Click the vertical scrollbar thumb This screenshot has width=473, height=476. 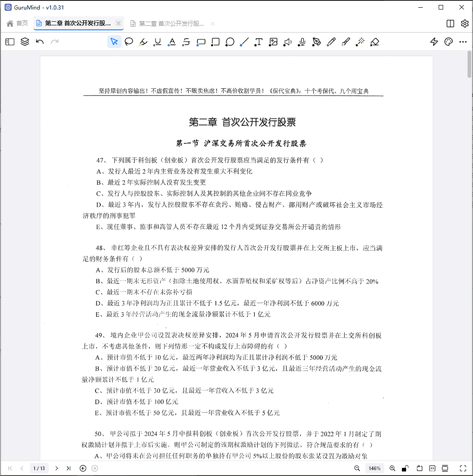click(x=469, y=64)
